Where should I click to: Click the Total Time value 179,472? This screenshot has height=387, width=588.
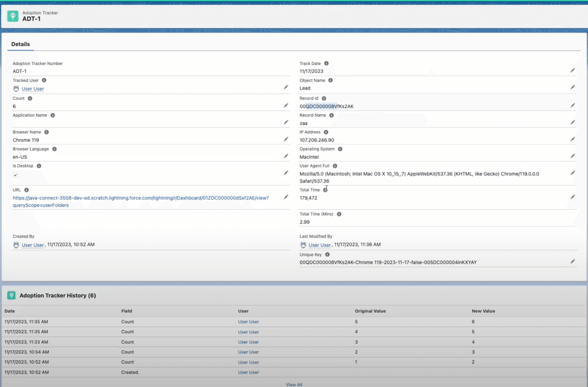click(308, 198)
